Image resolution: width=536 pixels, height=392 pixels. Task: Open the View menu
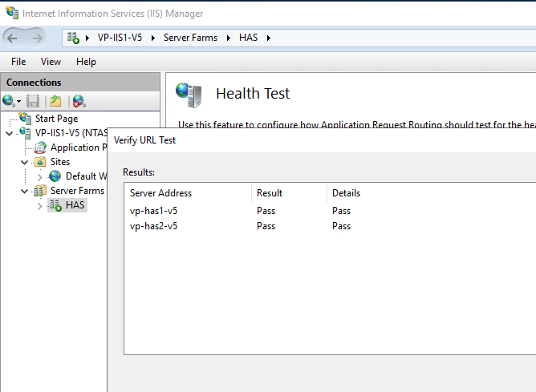(x=51, y=62)
